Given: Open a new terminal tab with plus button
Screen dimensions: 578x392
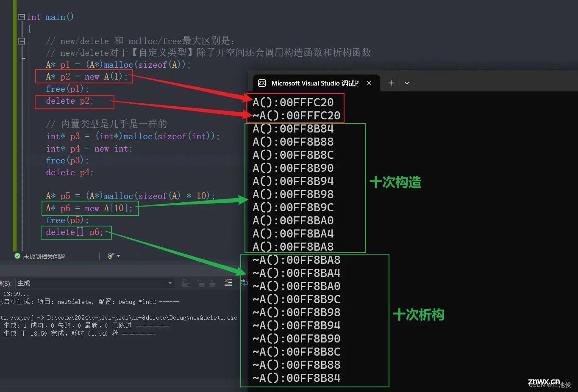Looking at the screenshot, I should pos(391,83).
